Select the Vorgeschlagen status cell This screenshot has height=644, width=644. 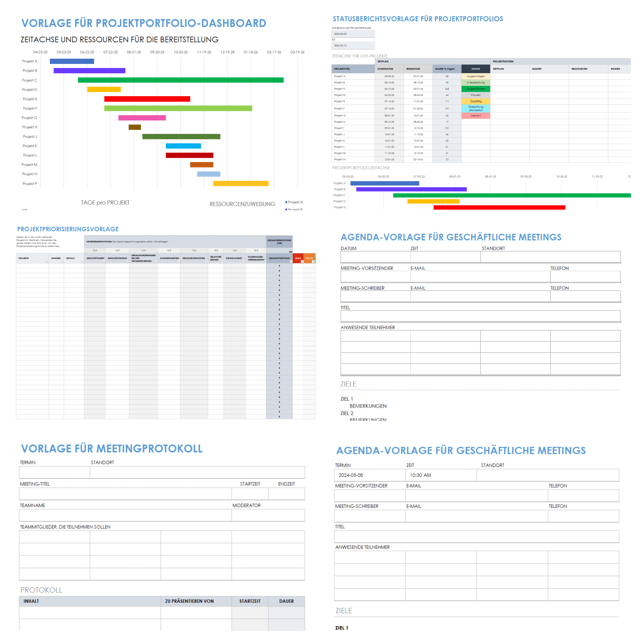[476, 76]
